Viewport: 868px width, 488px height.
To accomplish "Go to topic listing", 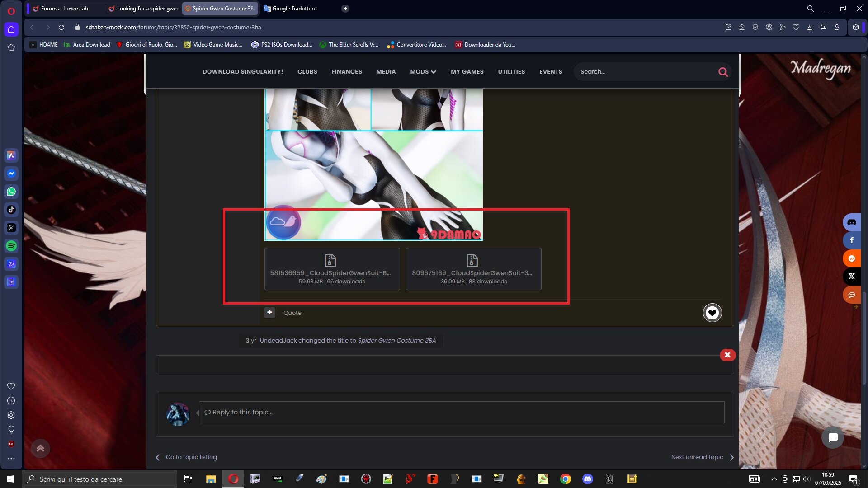I will 186,457.
